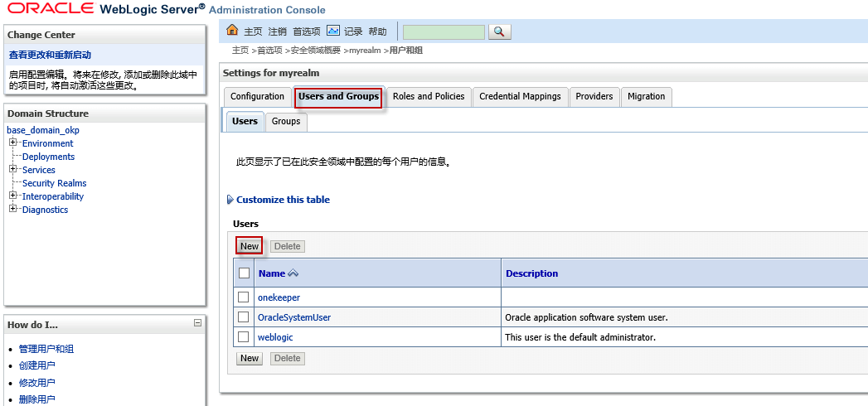Screen dimensions: 868x406
Task: Switch to Roles and Policies tab
Action: coord(429,96)
